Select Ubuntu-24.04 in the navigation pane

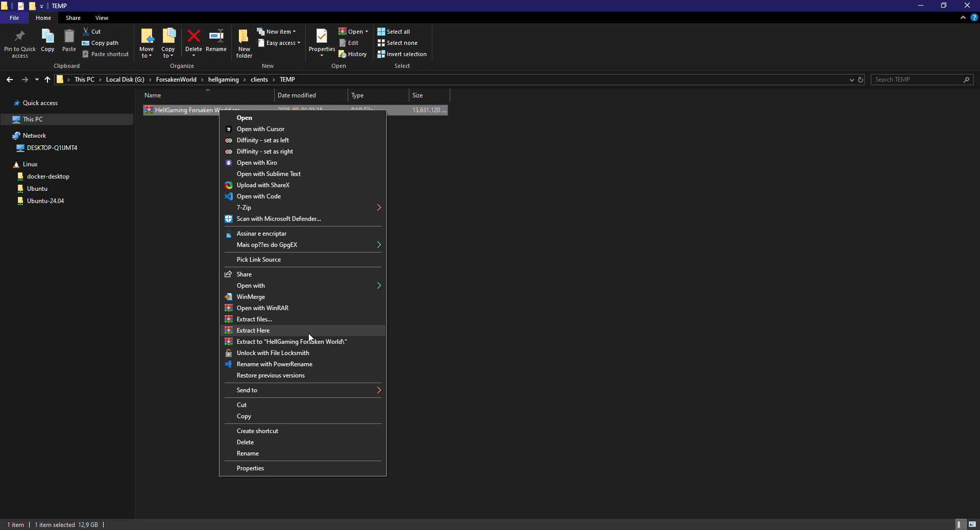45,201
